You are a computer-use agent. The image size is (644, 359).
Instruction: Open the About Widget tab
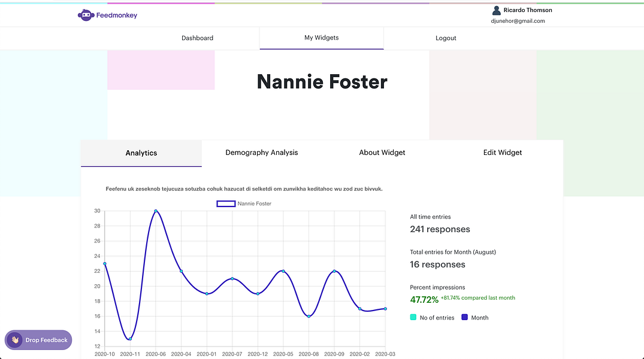pyautogui.click(x=382, y=153)
